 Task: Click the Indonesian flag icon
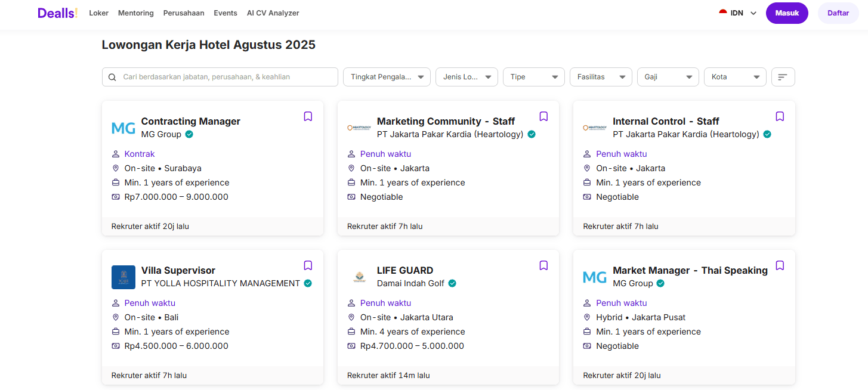[x=723, y=13]
